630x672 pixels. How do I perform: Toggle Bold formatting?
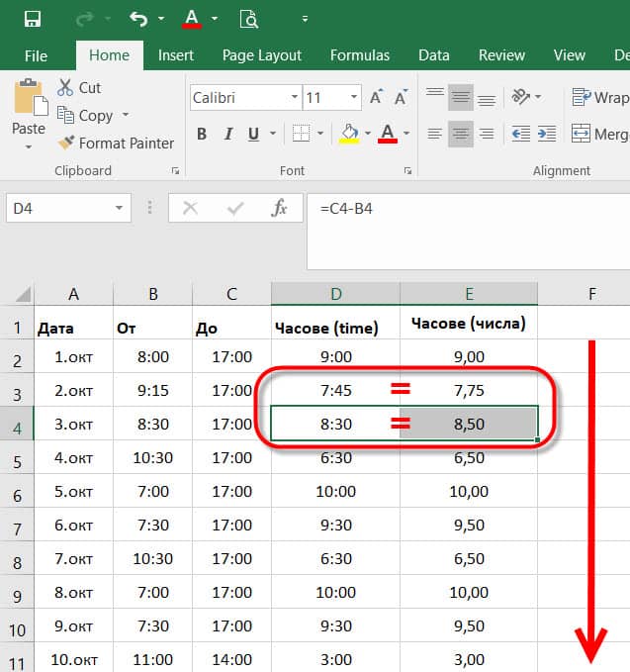202,134
